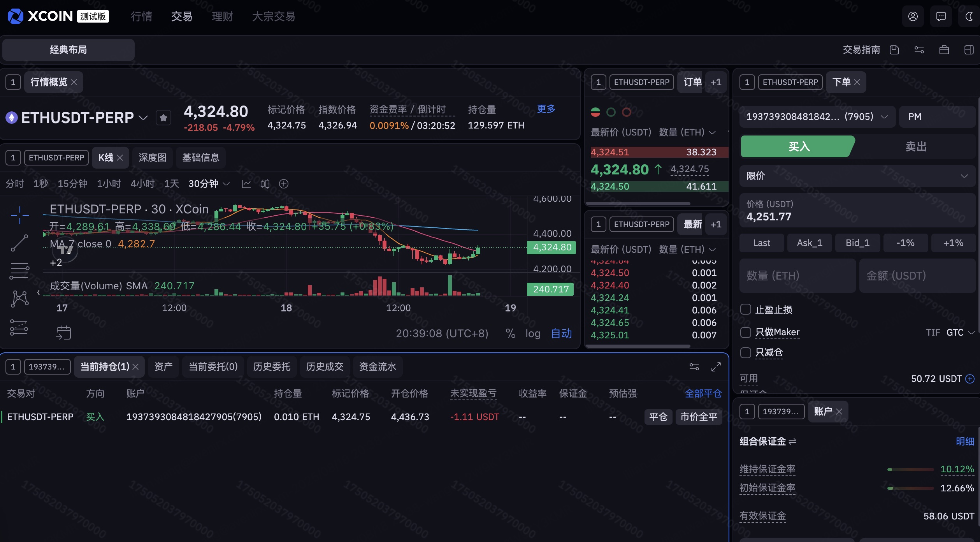Enable the 止盈止损 checkbox

(746, 310)
